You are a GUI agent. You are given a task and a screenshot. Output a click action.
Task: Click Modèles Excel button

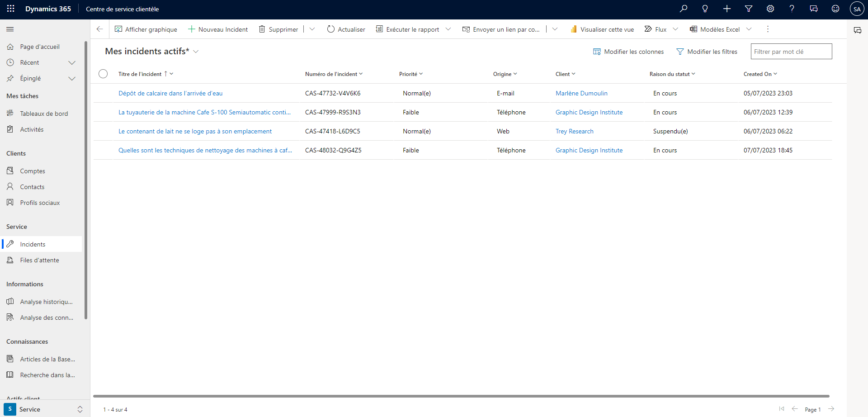point(715,29)
